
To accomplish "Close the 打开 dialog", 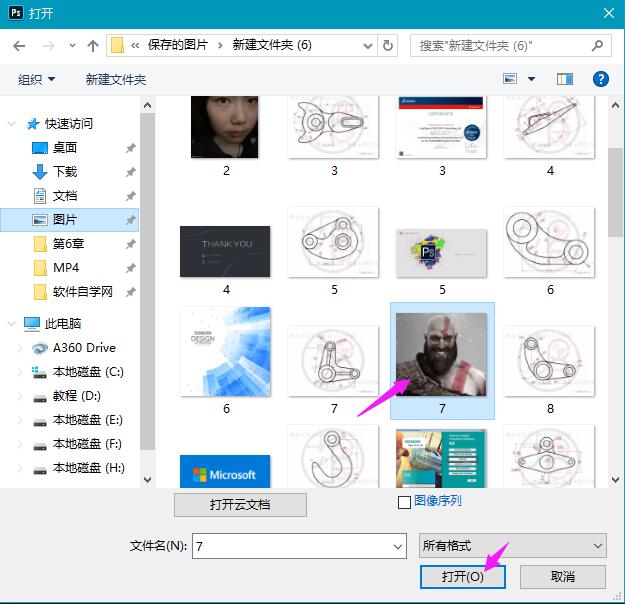I will [609, 13].
